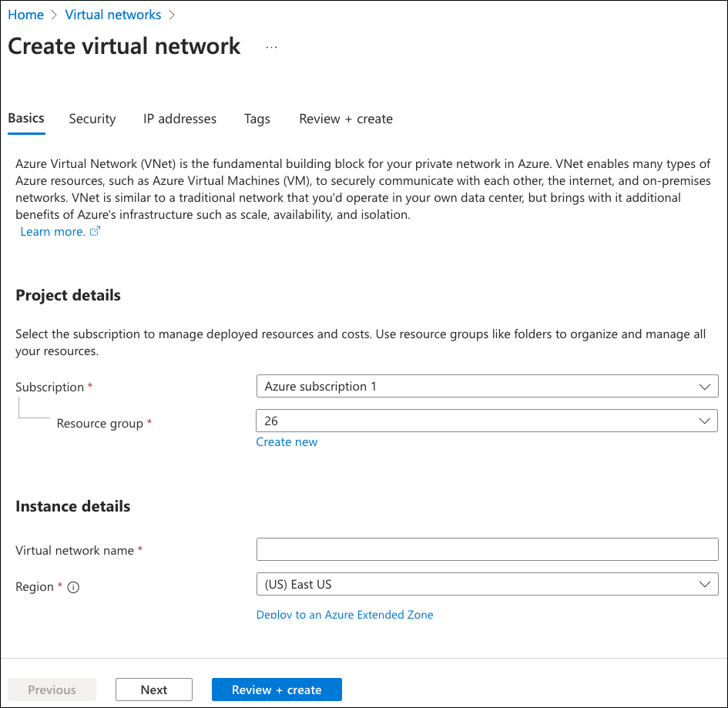Switch to the Security tab
The height and width of the screenshot is (708, 728).
[x=92, y=119]
